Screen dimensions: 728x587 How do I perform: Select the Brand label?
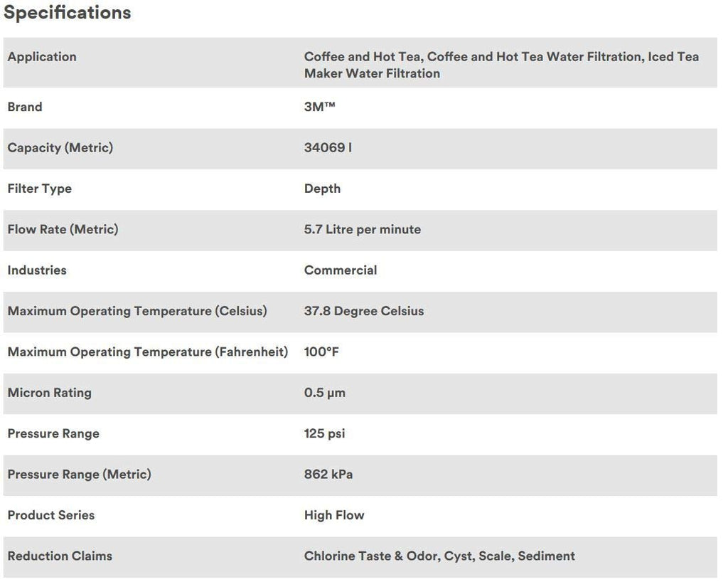[25, 107]
